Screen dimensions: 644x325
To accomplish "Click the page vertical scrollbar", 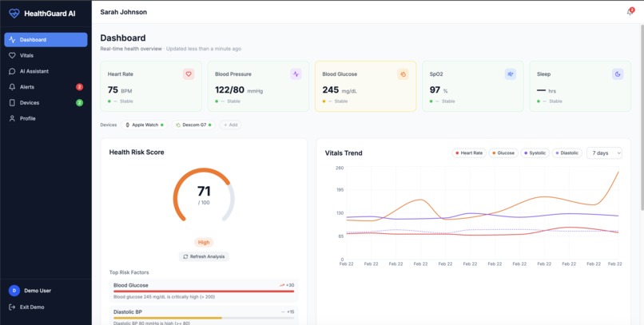I will click(x=642, y=117).
